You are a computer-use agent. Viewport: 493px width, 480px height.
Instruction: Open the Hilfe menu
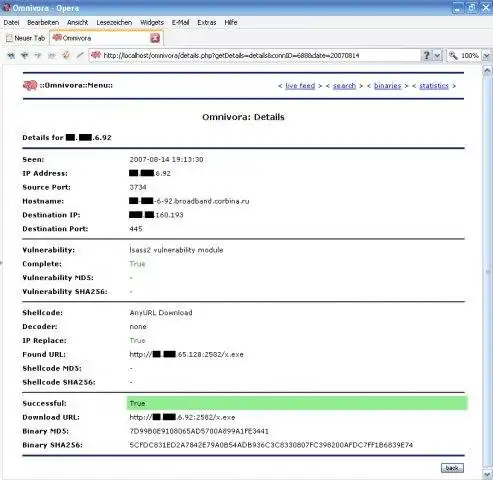[231, 22]
